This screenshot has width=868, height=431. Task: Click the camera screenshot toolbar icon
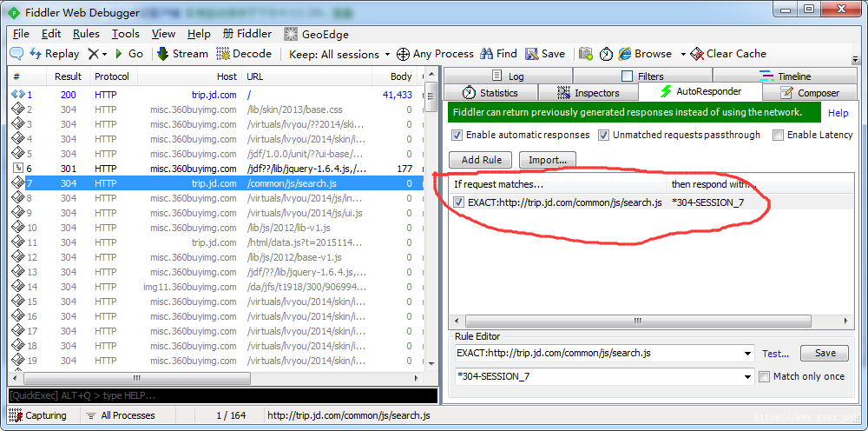pyautogui.click(x=586, y=54)
